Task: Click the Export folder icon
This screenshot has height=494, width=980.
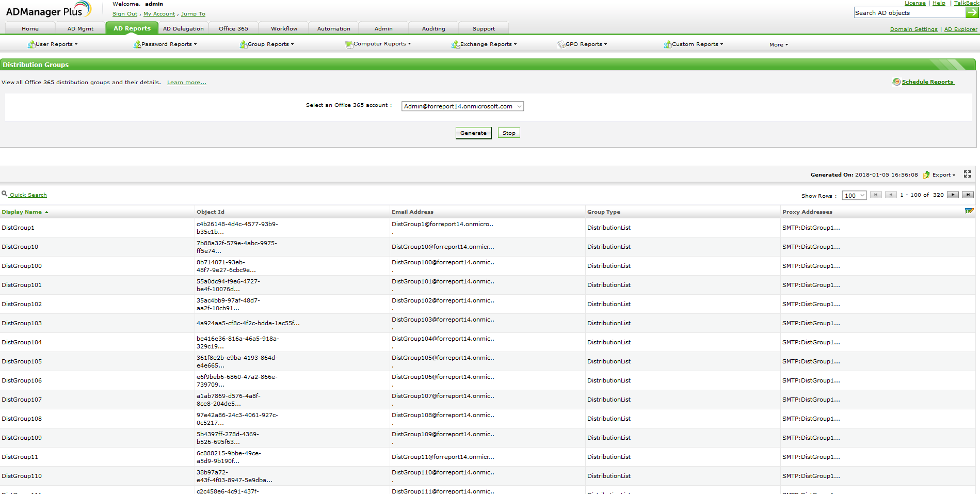Action: point(926,175)
